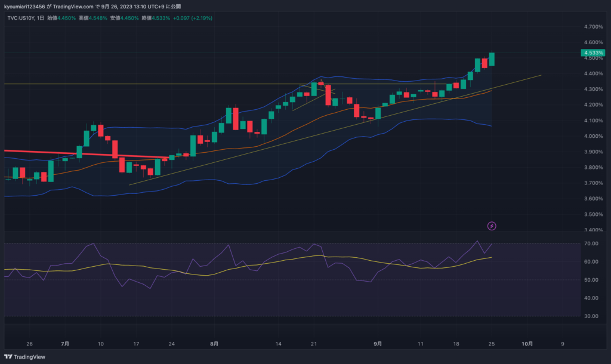Image resolution: width=611 pixels, height=364 pixels.
Task: Click the 始値 4.450% open value
Action: coord(61,18)
